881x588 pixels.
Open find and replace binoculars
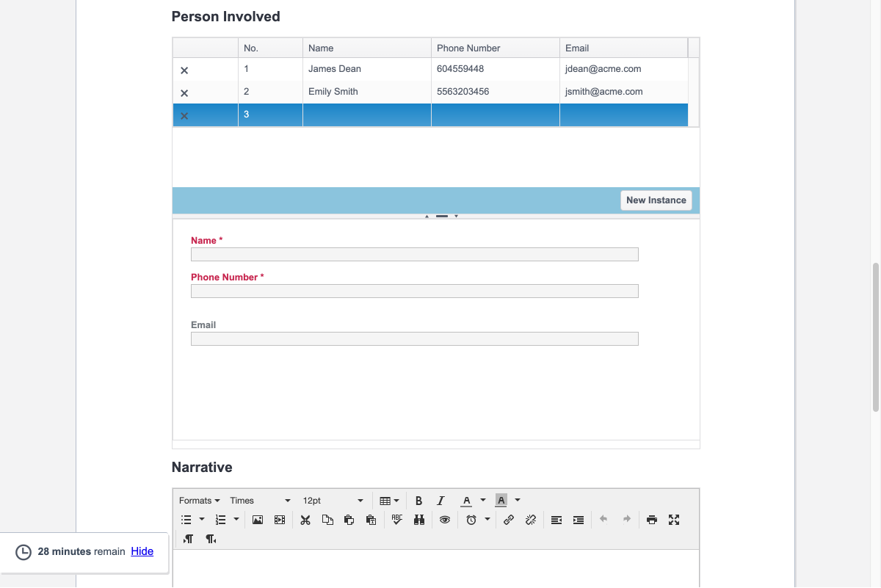[x=419, y=520]
